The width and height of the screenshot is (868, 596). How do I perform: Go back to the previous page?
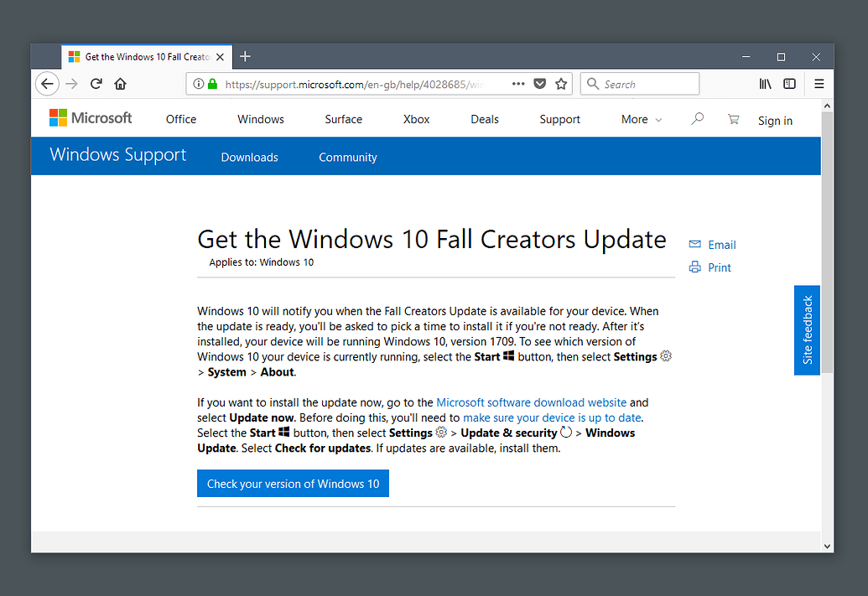(x=48, y=84)
